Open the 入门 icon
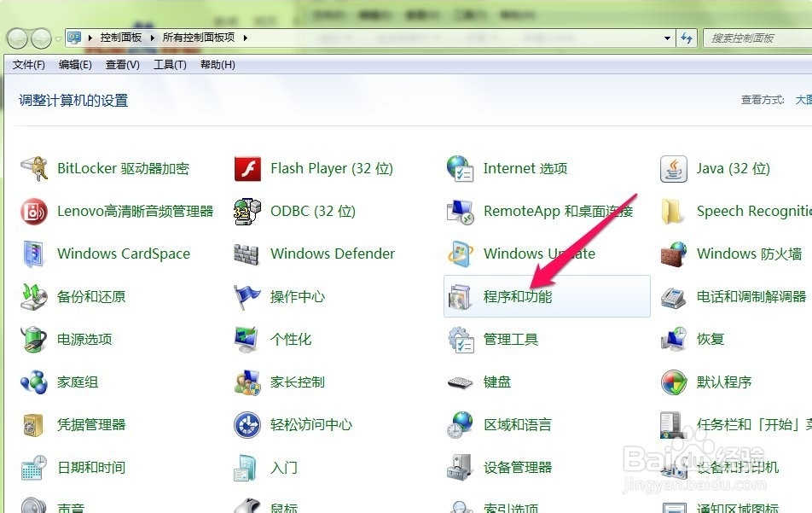Screen dimensions: 812x513 [x=245, y=468]
